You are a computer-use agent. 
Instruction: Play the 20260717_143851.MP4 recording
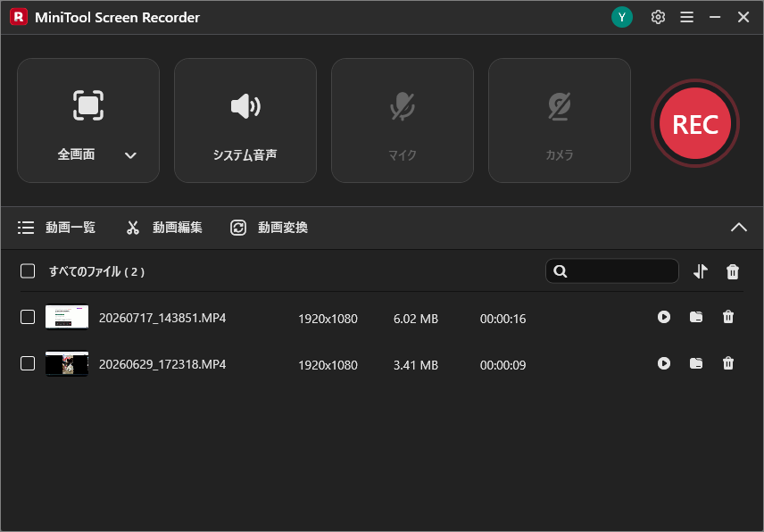pyautogui.click(x=664, y=317)
